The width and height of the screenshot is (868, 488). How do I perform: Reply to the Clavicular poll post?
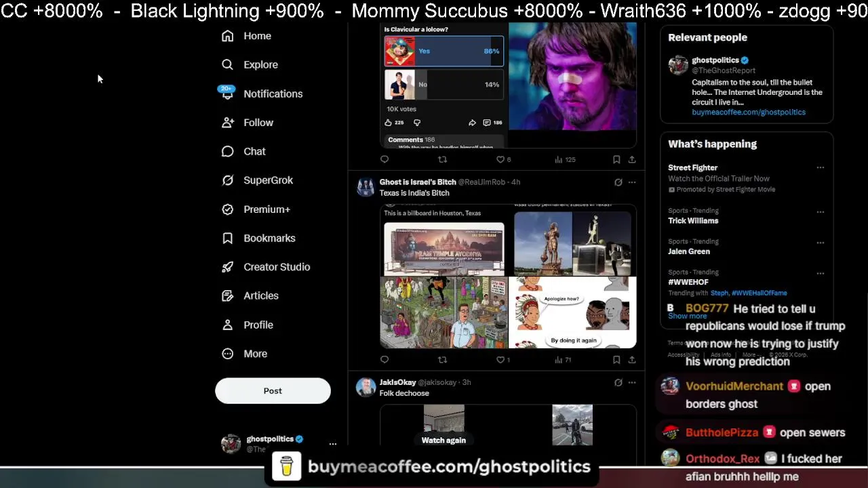click(x=384, y=159)
